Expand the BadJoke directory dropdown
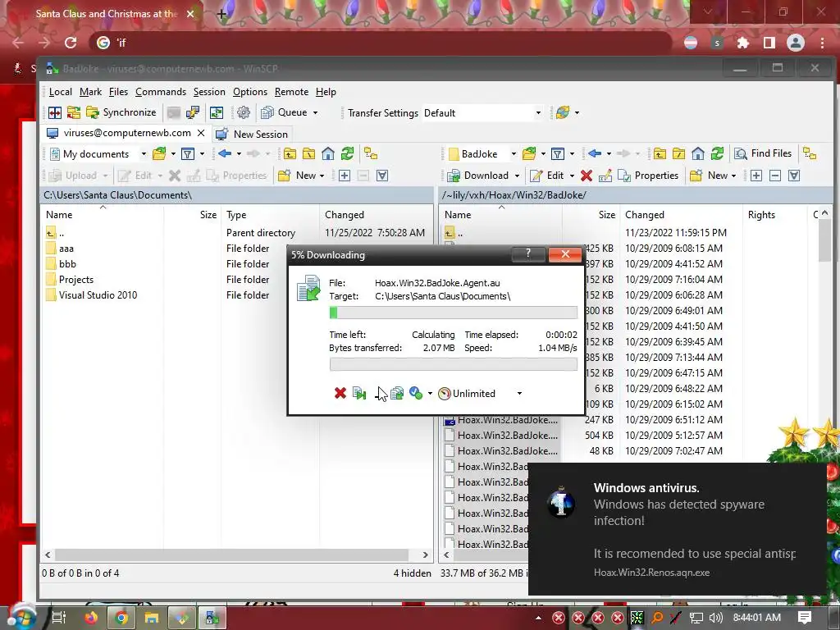The height and width of the screenshot is (630, 840). [514, 154]
